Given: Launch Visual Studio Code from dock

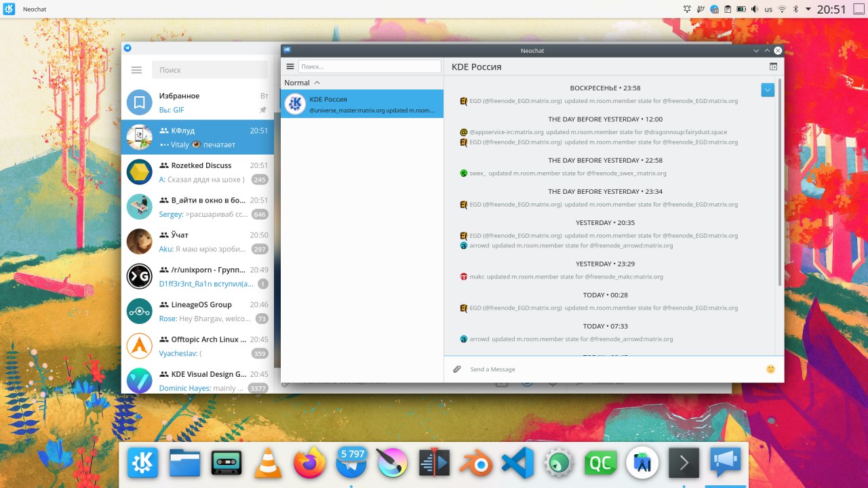Looking at the screenshot, I should coord(517,463).
